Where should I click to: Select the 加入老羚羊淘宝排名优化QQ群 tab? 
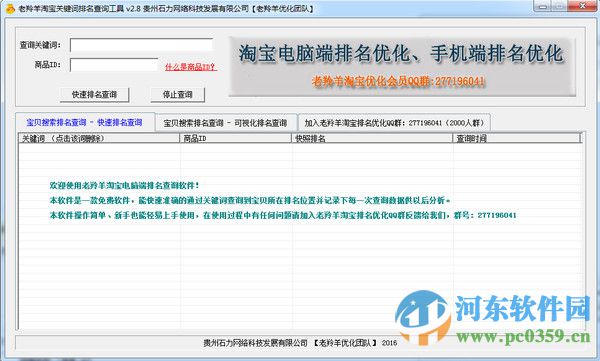pyautogui.click(x=394, y=123)
